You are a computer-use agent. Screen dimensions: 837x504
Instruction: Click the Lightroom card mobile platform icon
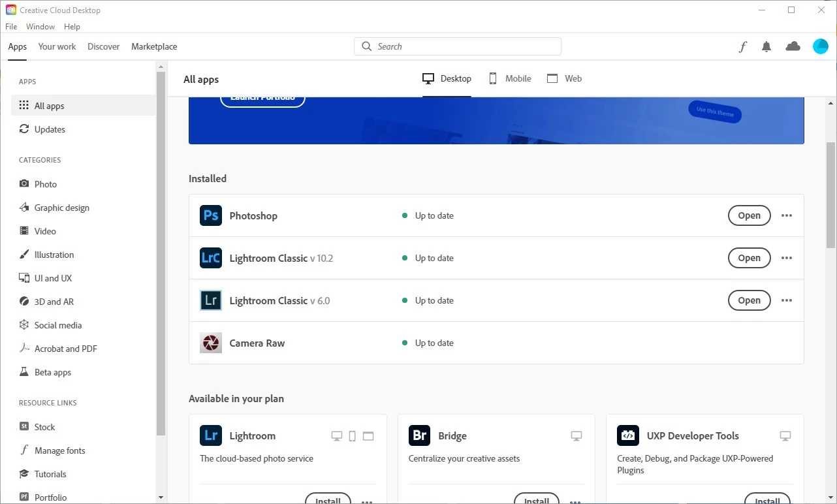coord(353,436)
